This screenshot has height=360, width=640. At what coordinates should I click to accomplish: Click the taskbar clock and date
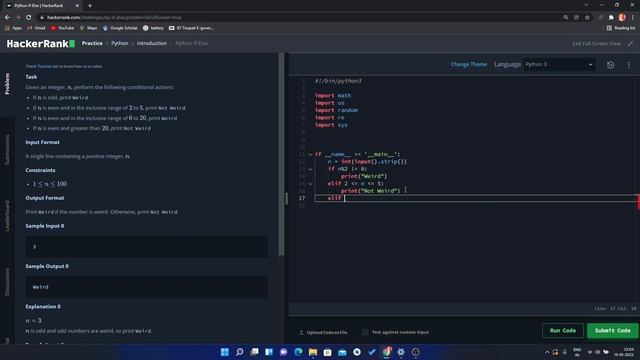coord(625,352)
